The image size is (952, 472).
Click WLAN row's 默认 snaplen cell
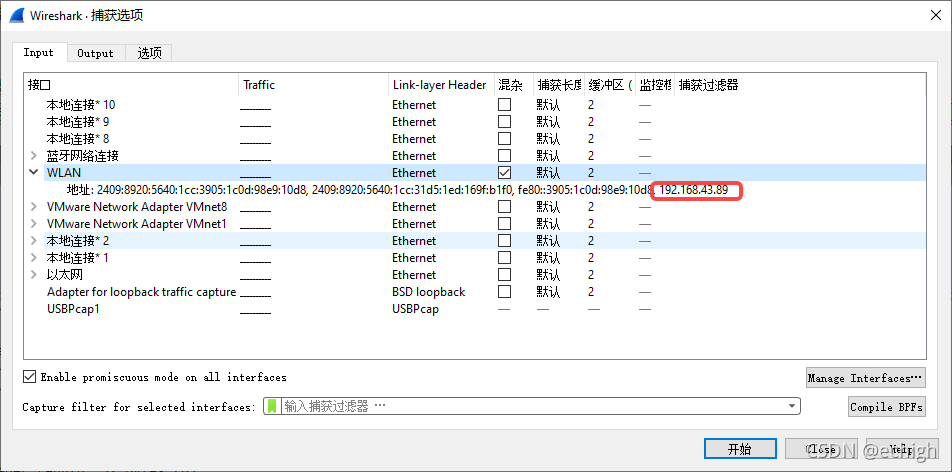[x=548, y=173]
